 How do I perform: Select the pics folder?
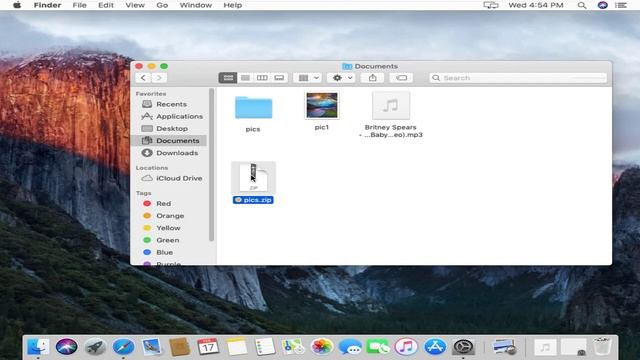point(253,107)
